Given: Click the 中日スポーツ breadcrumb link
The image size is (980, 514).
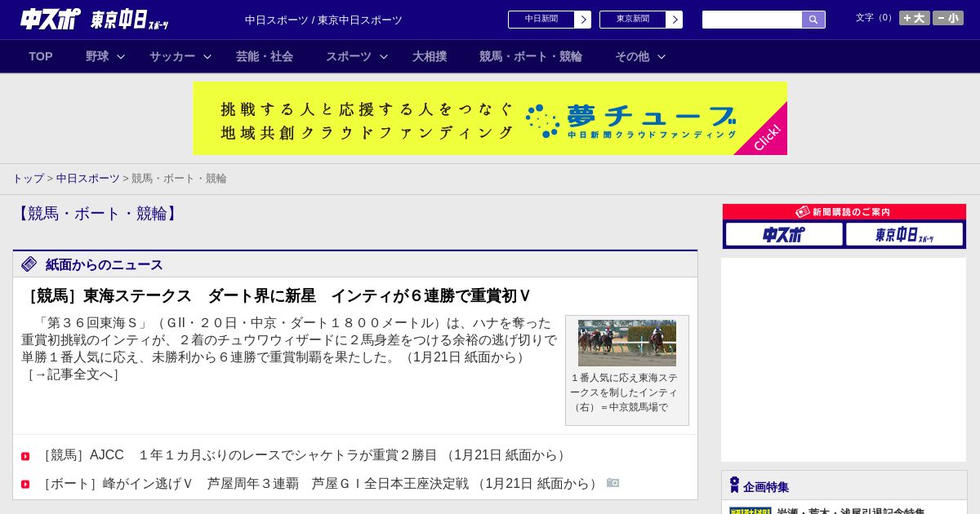Looking at the screenshot, I should tap(88, 179).
